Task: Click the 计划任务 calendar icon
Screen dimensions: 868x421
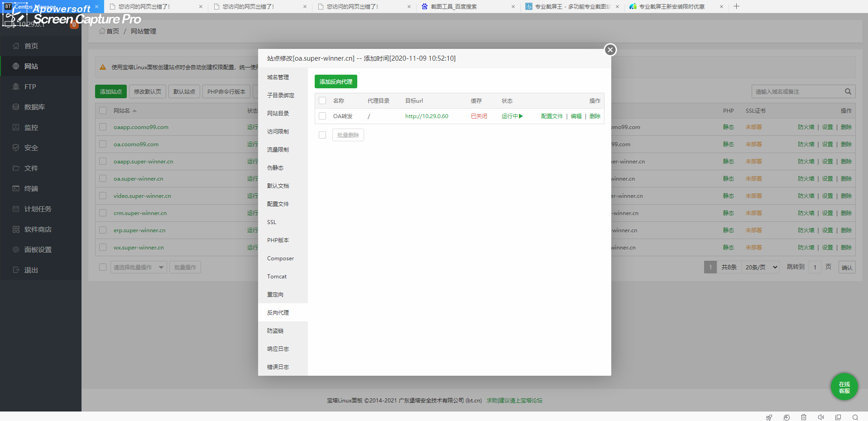Action: pos(16,209)
